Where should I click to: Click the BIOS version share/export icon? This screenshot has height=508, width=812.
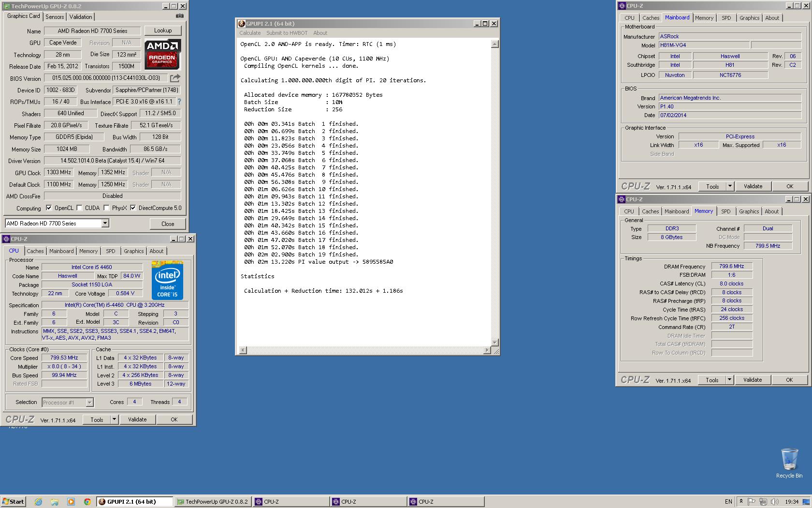(x=175, y=78)
